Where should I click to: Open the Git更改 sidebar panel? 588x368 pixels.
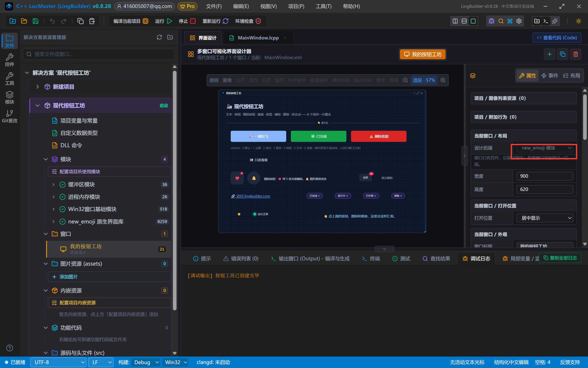coord(9,116)
